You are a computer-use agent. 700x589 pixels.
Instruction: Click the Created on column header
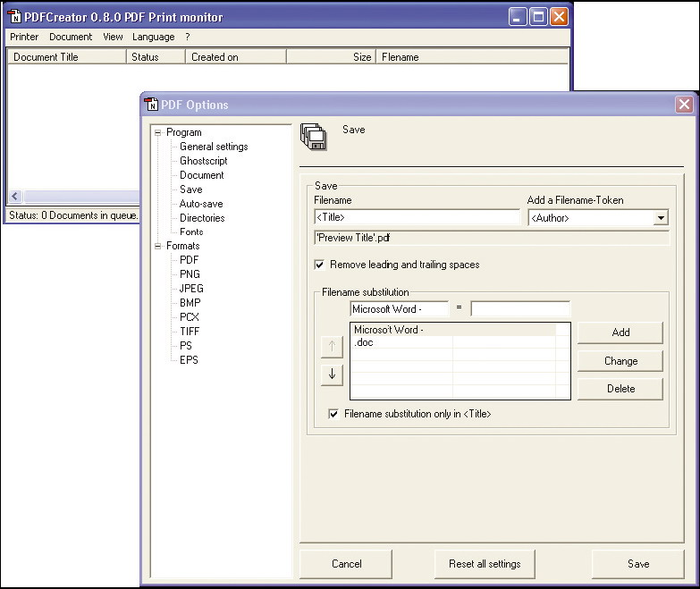pyautogui.click(x=236, y=57)
